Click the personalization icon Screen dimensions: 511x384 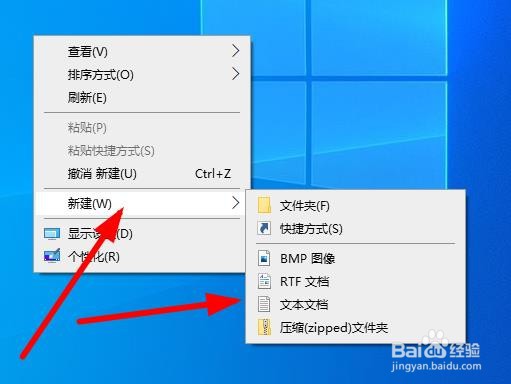click(x=52, y=256)
